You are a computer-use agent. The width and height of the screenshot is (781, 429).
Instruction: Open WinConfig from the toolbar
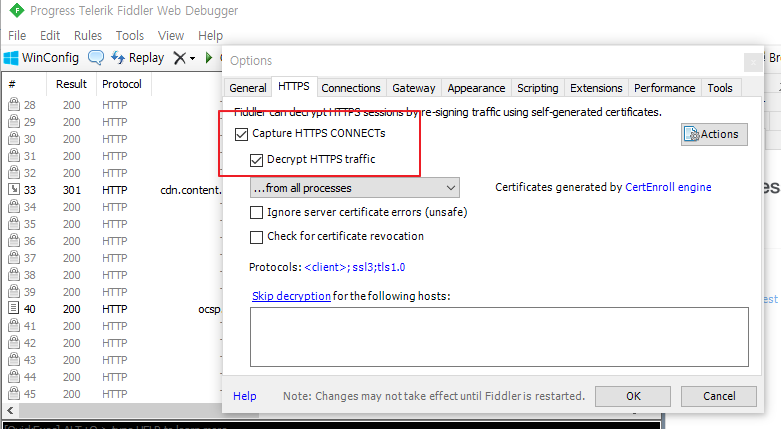coord(41,58)
